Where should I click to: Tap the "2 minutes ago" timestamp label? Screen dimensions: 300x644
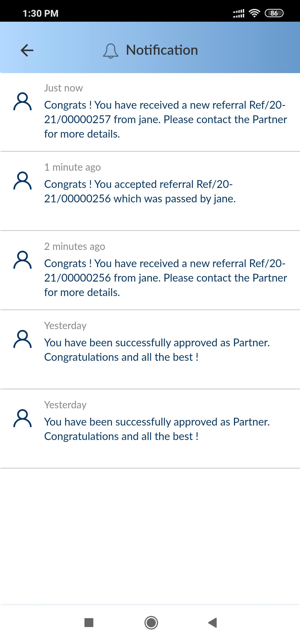click(x=74, y=247)
